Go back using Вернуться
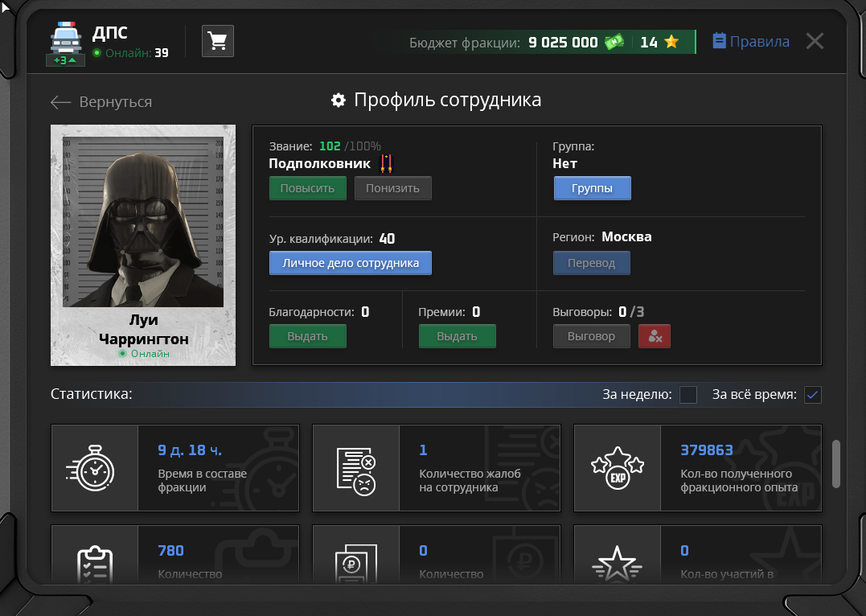Viewport: 866px width, 616px height. (101, 102)
